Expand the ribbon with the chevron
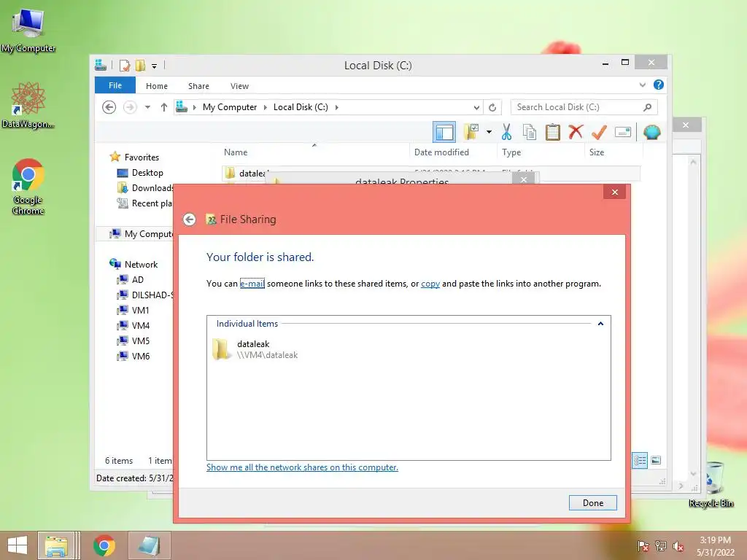Viewport: 747px width, 560px height. (x=642, y=85)
